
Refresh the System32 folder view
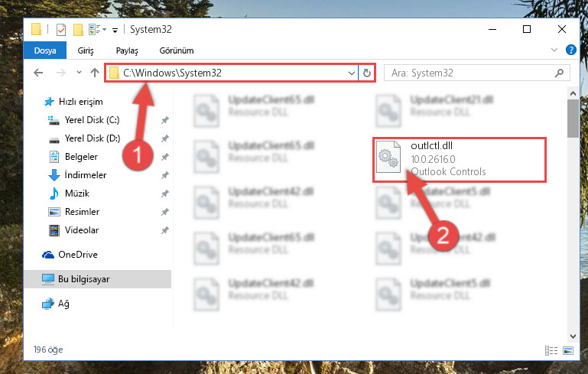(x=367, y=73)
